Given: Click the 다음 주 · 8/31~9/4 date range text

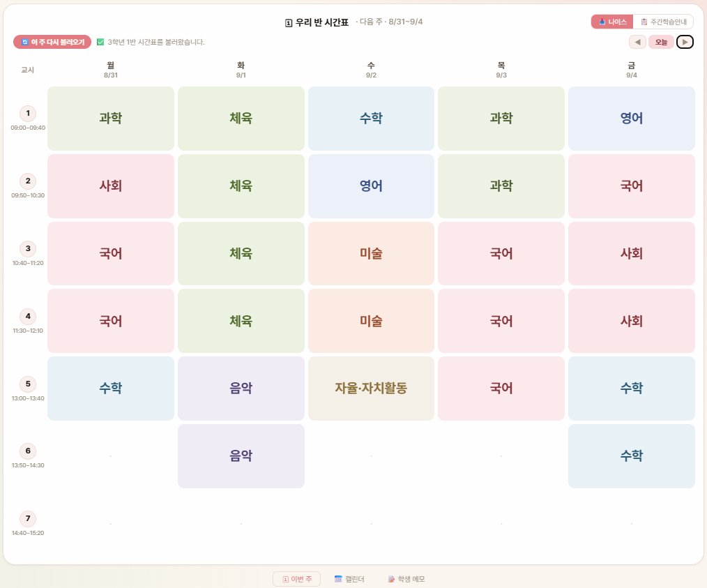Looking at the screenshot, I should coord(389,22).
